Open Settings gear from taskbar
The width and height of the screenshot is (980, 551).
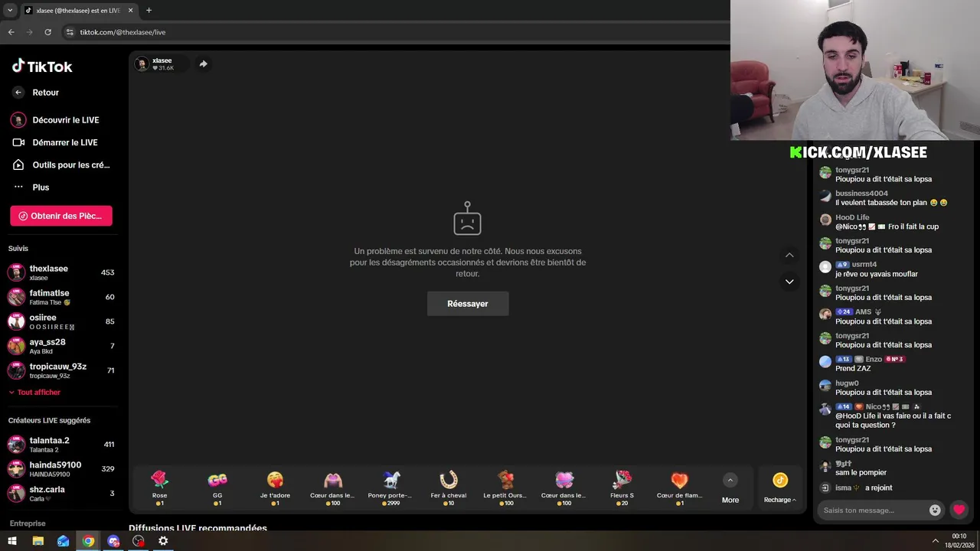[163, 541]
